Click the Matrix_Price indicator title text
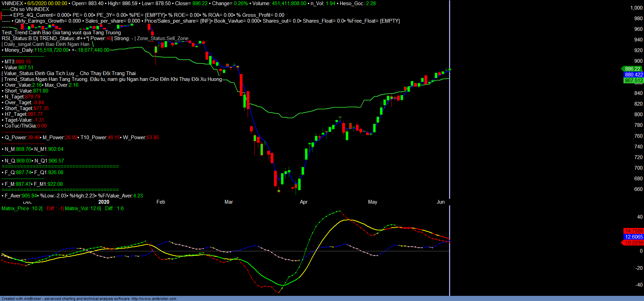Image resolution: width=644 pixels, height=301 pixels. tap(22, 208)
